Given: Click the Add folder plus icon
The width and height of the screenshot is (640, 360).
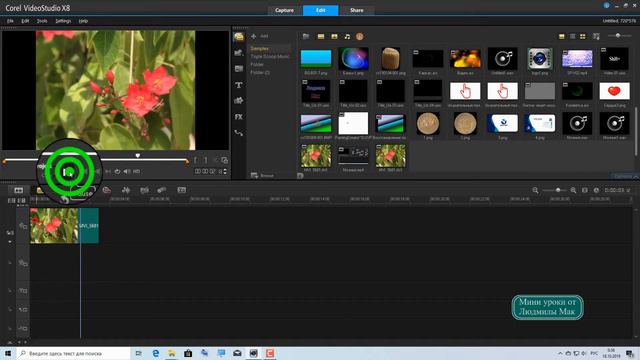Looking at the screenshot, I should [x=253, y=36].
